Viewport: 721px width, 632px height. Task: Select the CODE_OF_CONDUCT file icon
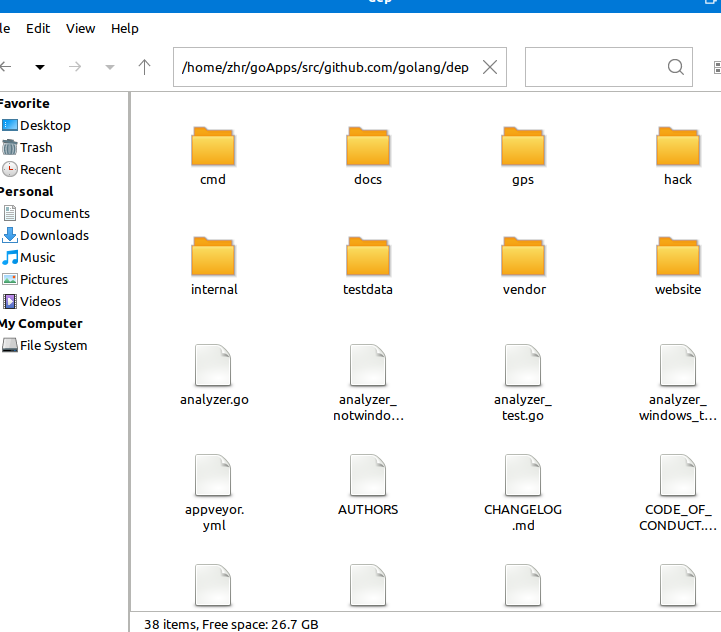pos(678,475)
